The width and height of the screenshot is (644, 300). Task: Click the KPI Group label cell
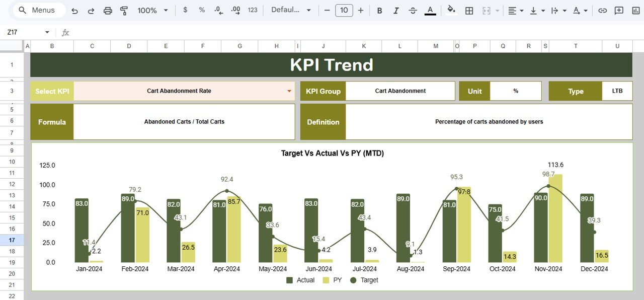(323, 91)
